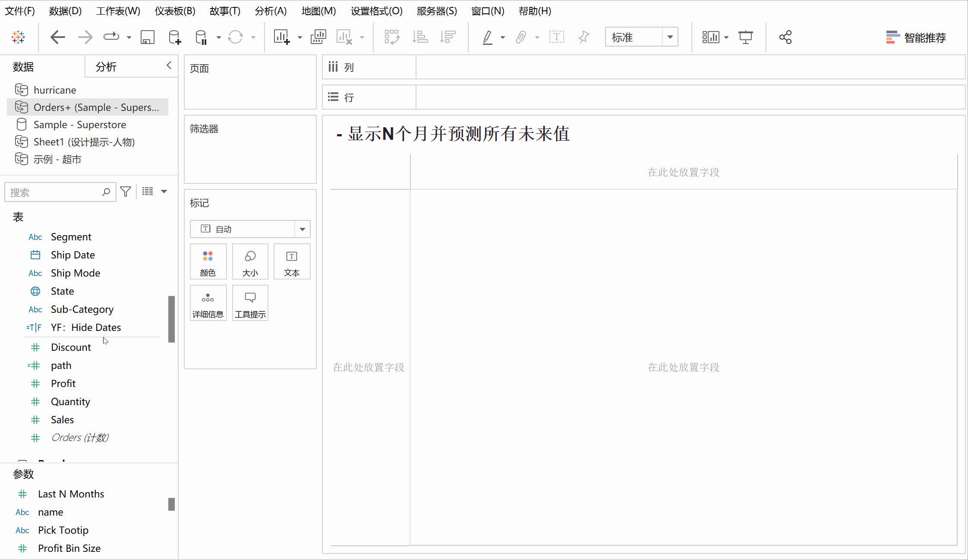This screenshot has width=968, height=560.
Task: Click the Presentation Mode icon
Action: click(x=745, y=38)
